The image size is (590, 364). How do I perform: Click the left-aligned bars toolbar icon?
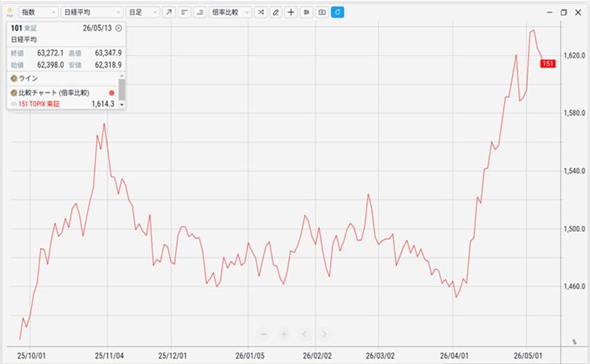tap(185, 12)
